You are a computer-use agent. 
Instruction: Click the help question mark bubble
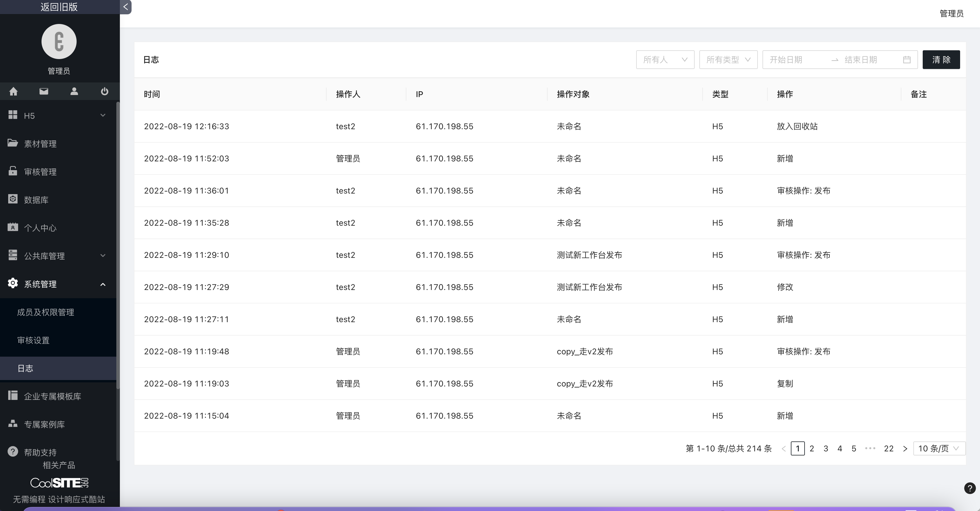(x=970, y=488)
